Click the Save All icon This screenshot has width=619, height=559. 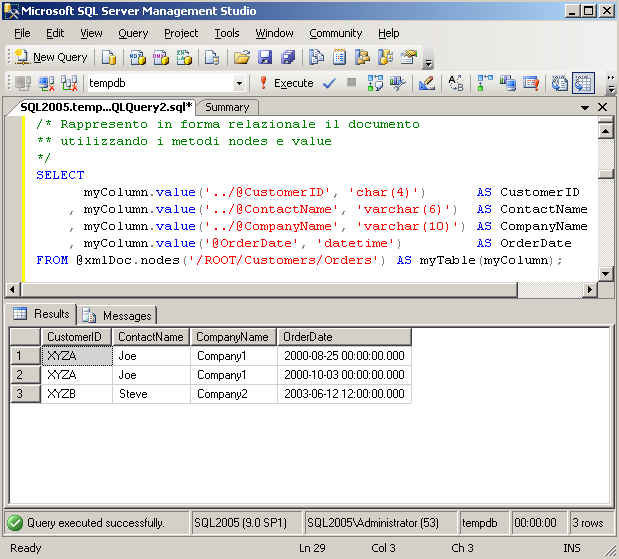coord(288,57)
